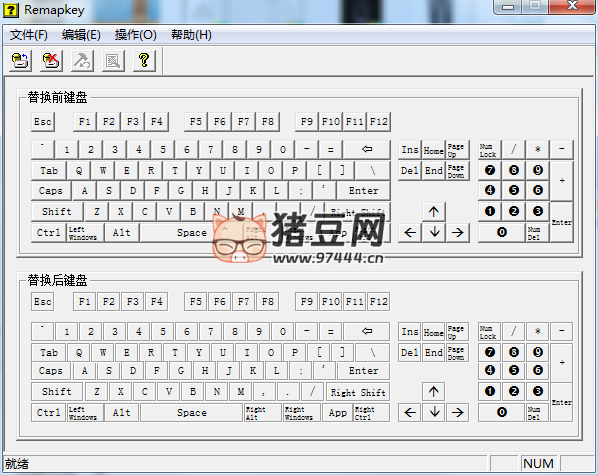Open the 编辑(E) menu
The width and height of the screenshot is (598, 475).
pos(81,35)
